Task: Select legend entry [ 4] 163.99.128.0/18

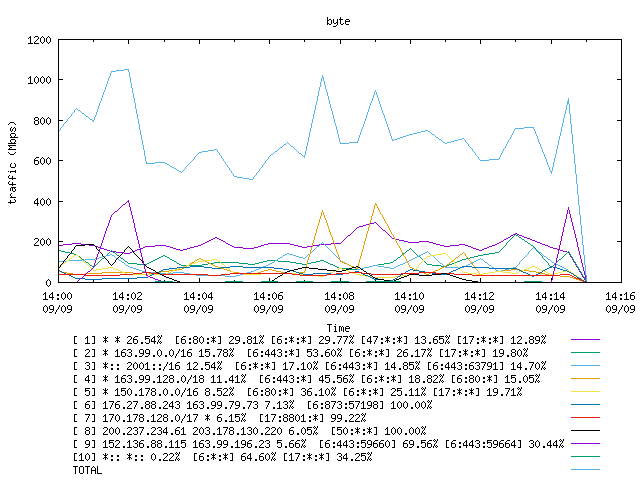Action: 307,379
